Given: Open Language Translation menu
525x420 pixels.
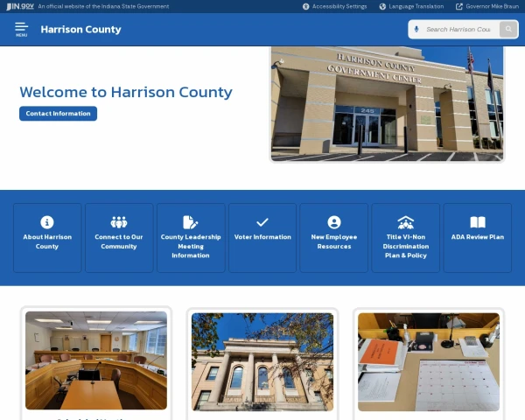Looking at the screenshot, I should point(411,6).
